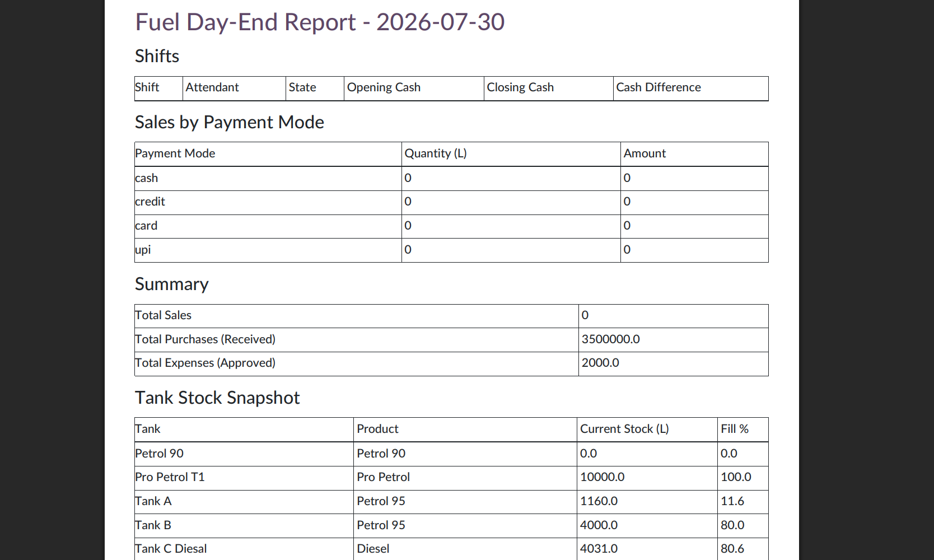Click the 'Tank Stock Snapshot' heading
Image resolution: width=934 pixels, height=560 pixels.
[x=217, y=398]
